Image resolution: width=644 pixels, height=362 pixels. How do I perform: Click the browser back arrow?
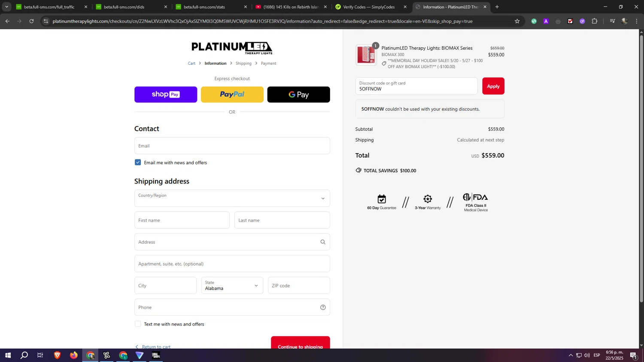coord(7,21)
